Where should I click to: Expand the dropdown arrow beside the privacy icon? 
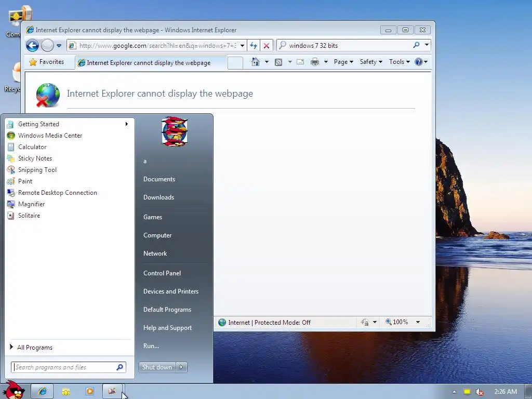tap(375, 322)
